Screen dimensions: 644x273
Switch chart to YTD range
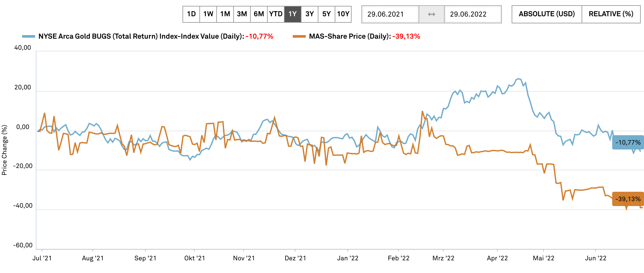pyautogui.click(x=276, y=14)
